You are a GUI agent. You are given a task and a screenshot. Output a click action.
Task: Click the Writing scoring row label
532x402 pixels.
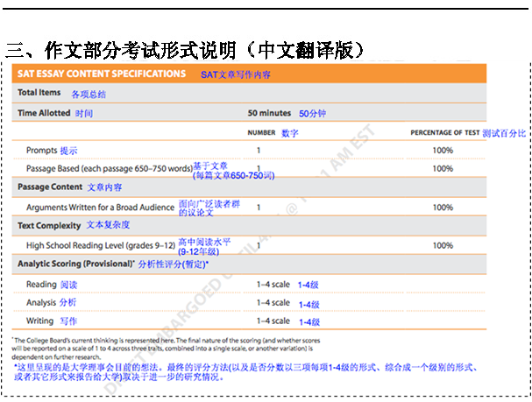coord(39,321)
